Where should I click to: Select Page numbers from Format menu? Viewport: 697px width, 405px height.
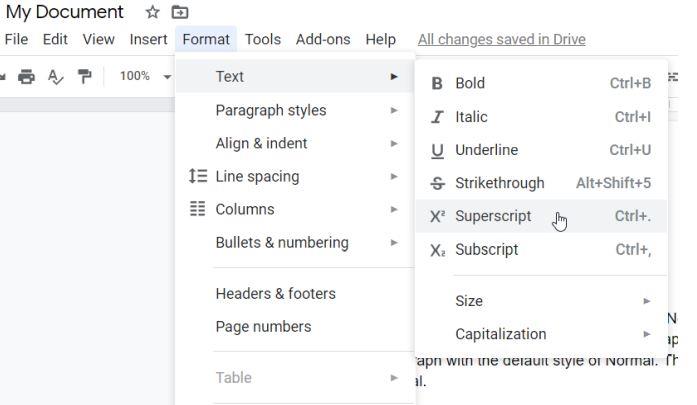(x=263, y=326)
